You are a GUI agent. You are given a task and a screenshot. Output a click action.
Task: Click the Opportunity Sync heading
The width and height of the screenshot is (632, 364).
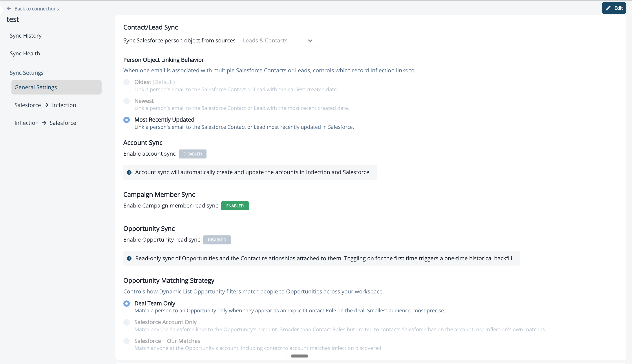point(149,229)
